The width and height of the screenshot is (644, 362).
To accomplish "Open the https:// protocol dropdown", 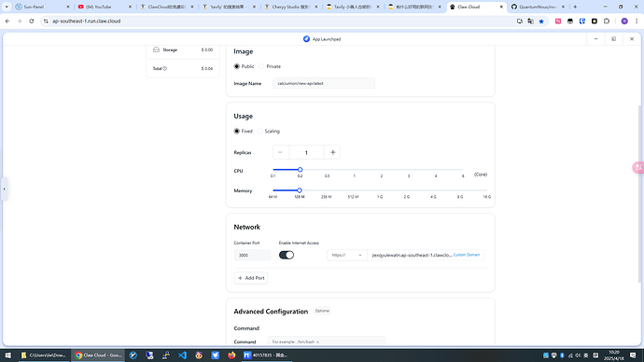I will 346,255.
